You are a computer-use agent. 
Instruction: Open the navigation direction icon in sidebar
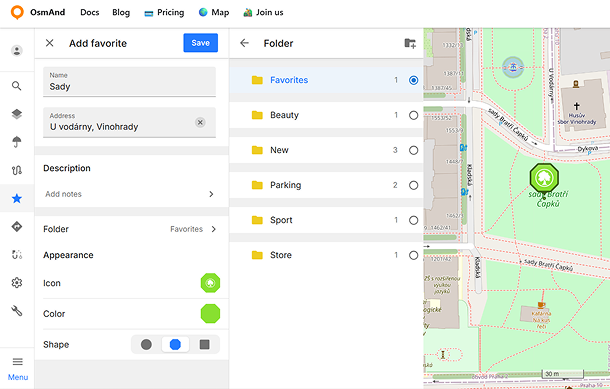point(17,226)
